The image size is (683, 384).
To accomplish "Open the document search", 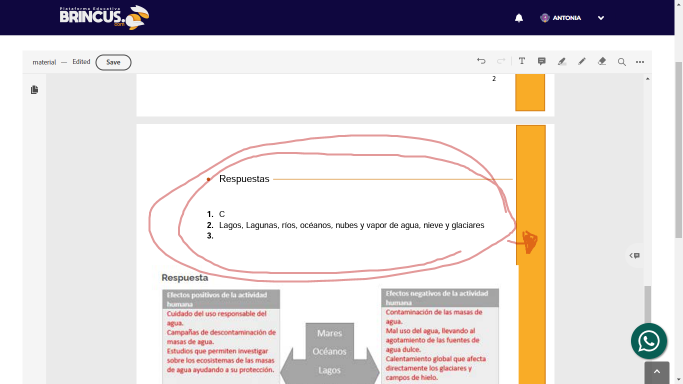I will click(x=622, y=62).
